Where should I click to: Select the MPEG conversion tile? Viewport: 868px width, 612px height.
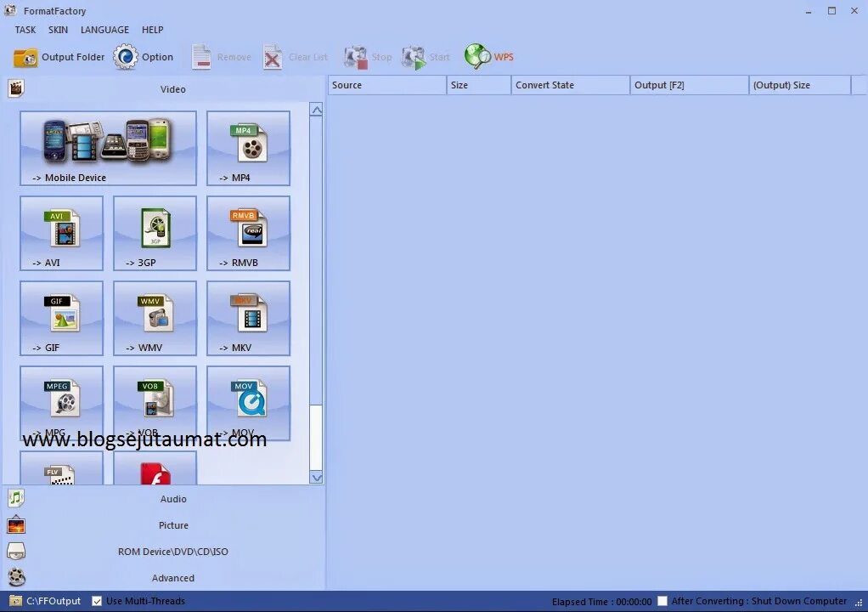click(61, 403)
